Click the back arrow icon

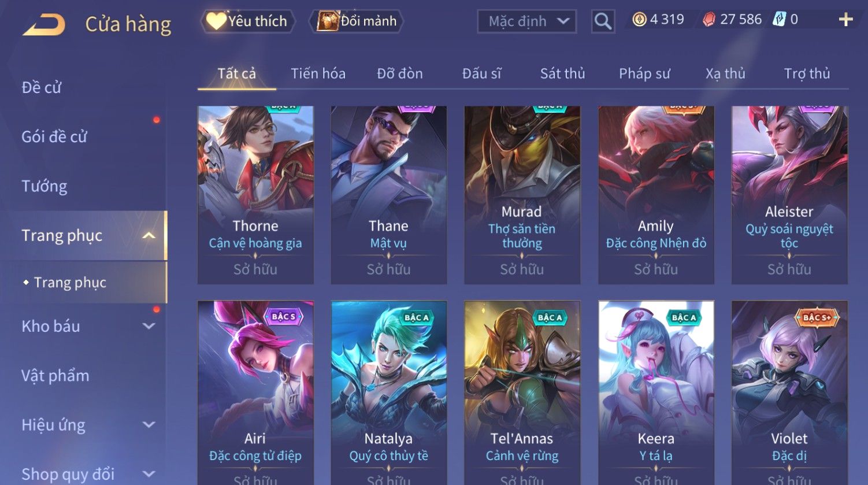44,25
